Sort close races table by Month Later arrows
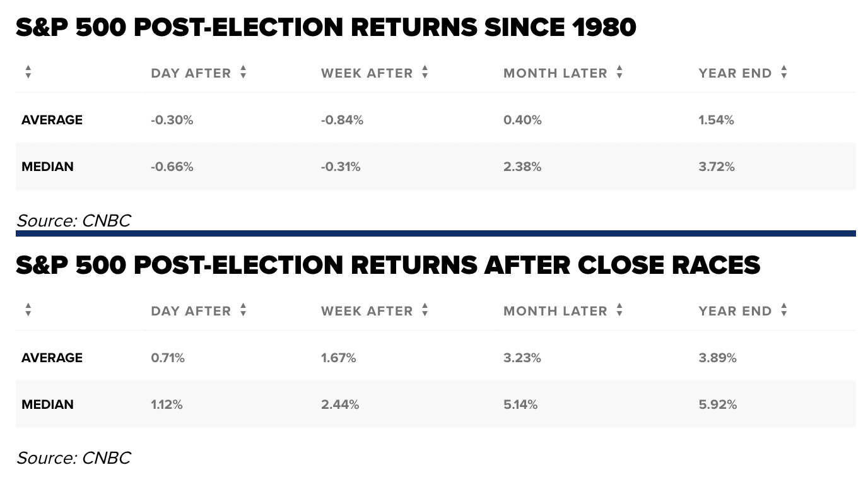The width and height of the screenshot is (868, 477). pyautogui.click(x=619, y=310)
